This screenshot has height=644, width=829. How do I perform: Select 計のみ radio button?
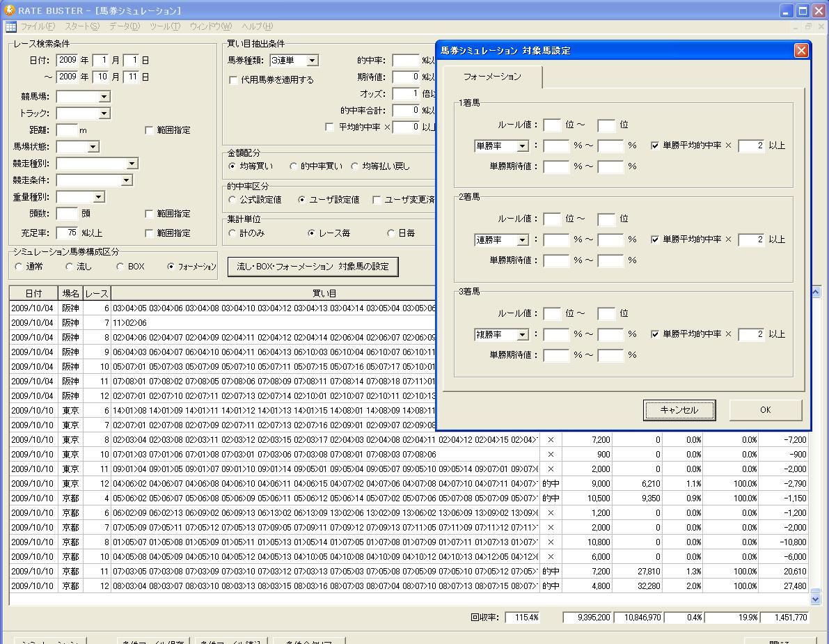(232, 233)
